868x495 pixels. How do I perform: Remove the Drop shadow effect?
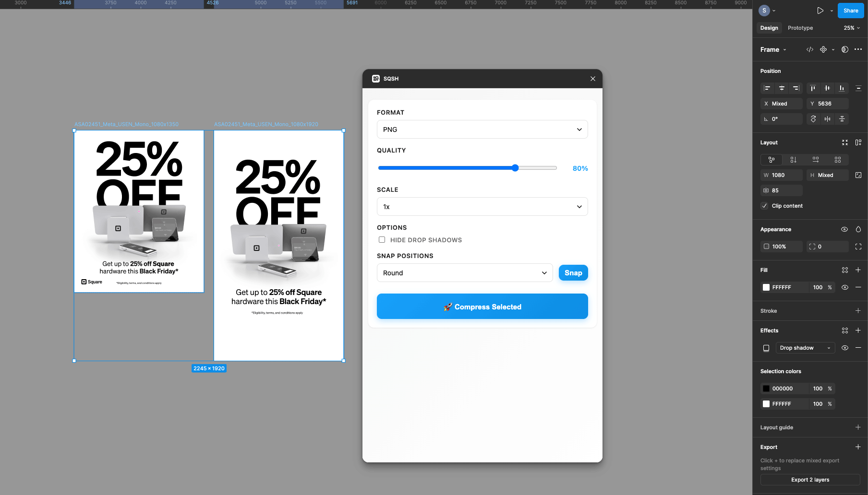[x=858, y=348]
